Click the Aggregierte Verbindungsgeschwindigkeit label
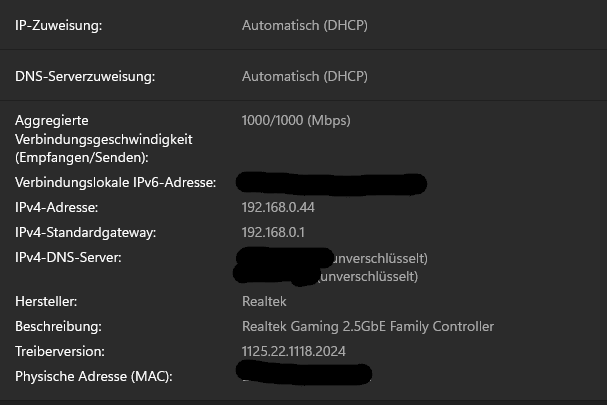The height and width of the screenshot is (405, 607). point(103,139)
